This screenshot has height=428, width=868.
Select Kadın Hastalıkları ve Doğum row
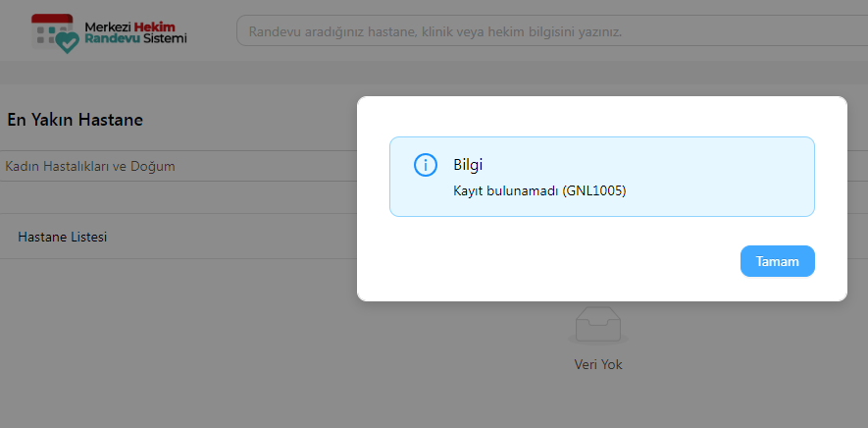(90, 166)
